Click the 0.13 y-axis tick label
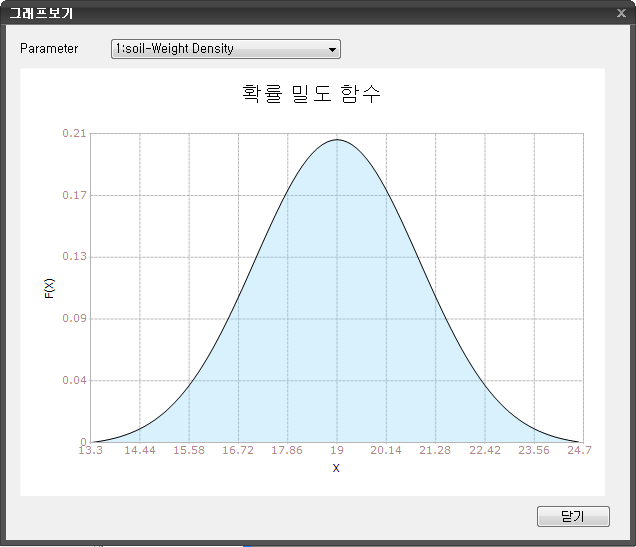636x547 pixels. click(x=74, y=257)
